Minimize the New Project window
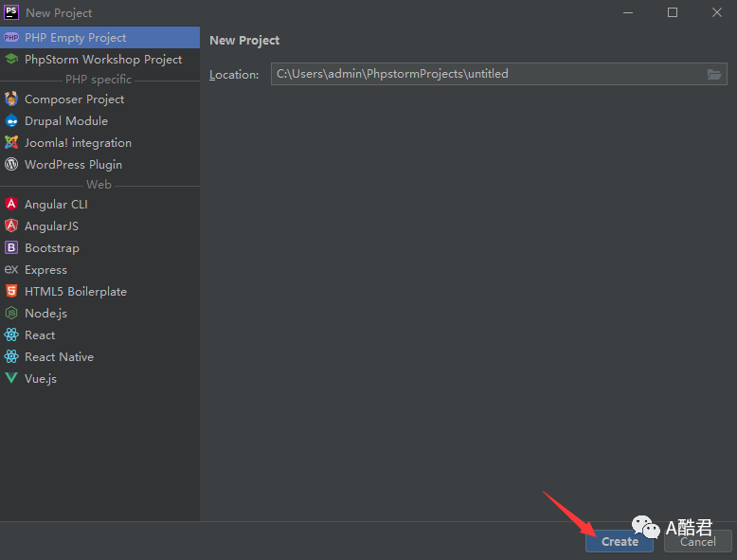The image size is (737, 560). pyautogui.click(x=628, y=12)
